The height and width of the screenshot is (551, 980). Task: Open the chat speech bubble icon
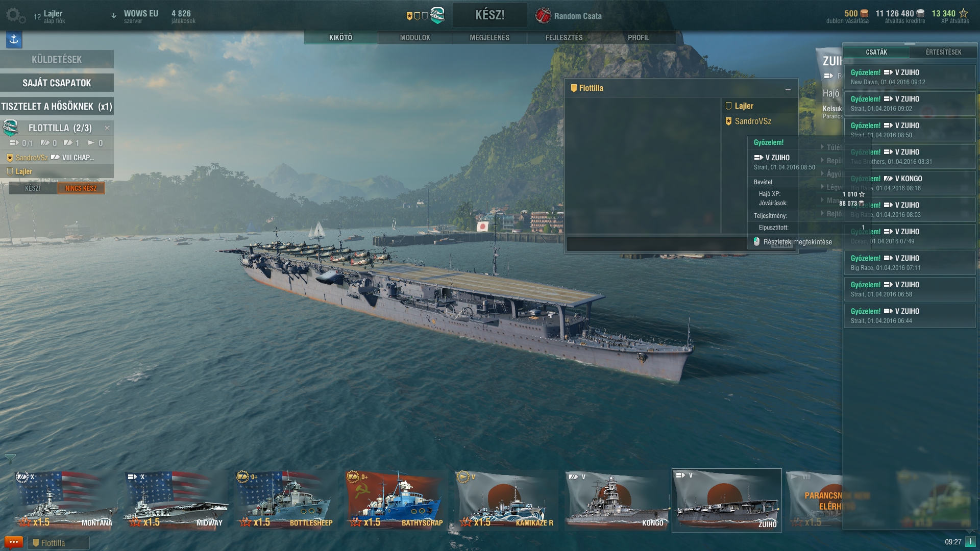(x=13, y=542)
